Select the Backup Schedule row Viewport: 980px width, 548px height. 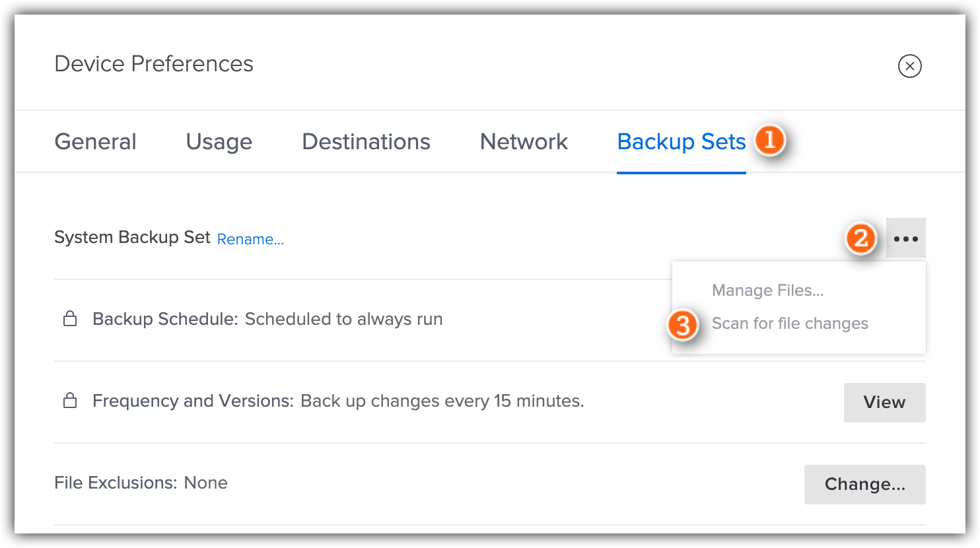[x=267, y=318]
